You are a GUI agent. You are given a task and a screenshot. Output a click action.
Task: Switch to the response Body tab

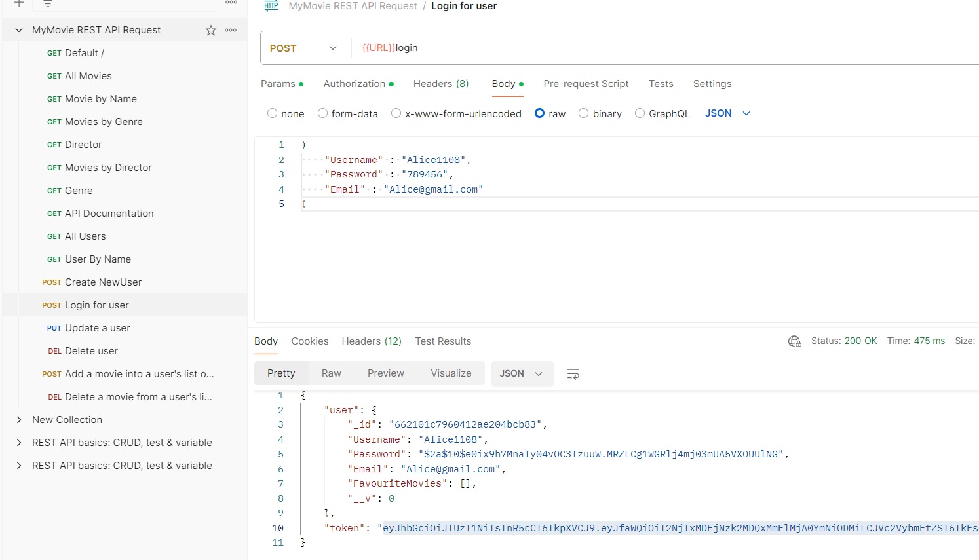point(266,341)
